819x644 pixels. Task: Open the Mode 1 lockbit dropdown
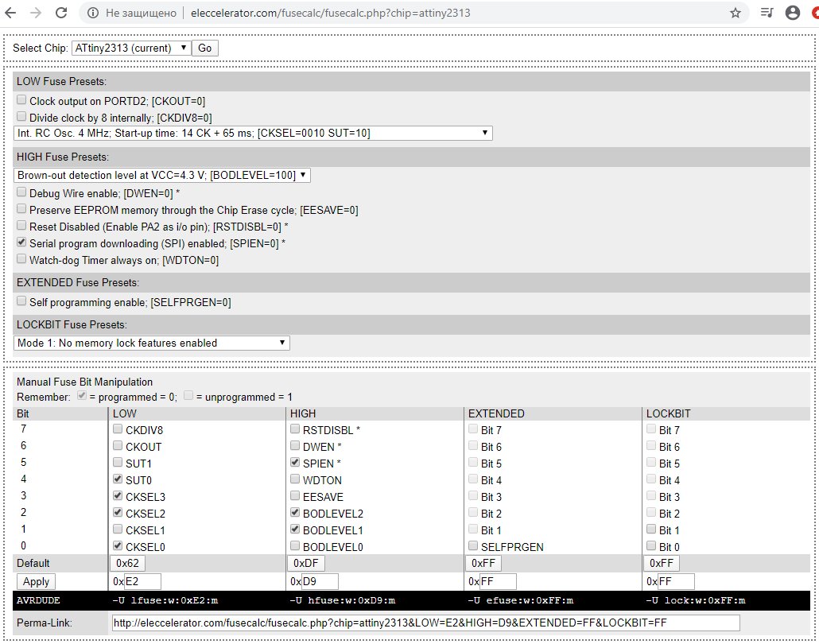pos(151,343)
